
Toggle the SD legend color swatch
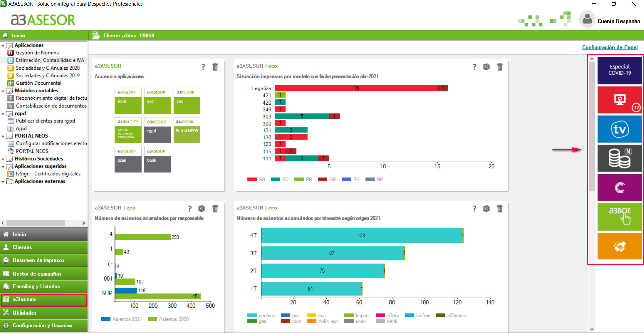pos(252,179)
